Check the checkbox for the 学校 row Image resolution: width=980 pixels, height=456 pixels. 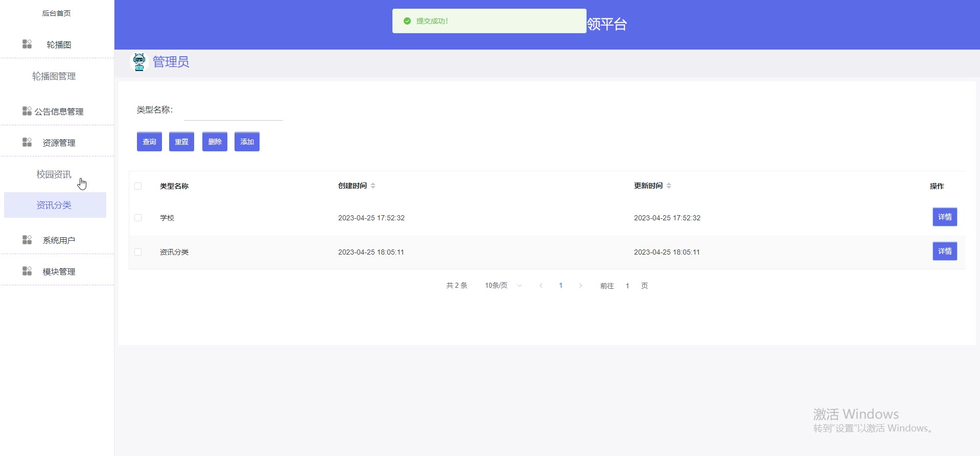[138, 218]
